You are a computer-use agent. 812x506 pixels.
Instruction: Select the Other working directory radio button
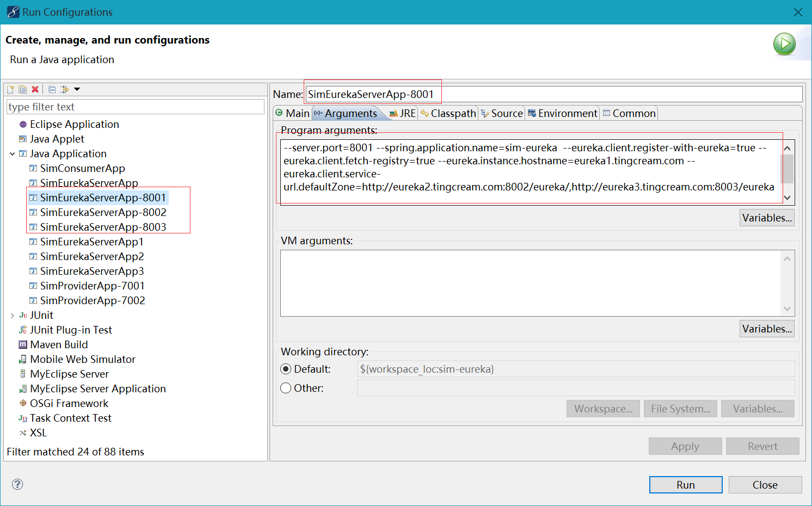click(x=286, y=388)
